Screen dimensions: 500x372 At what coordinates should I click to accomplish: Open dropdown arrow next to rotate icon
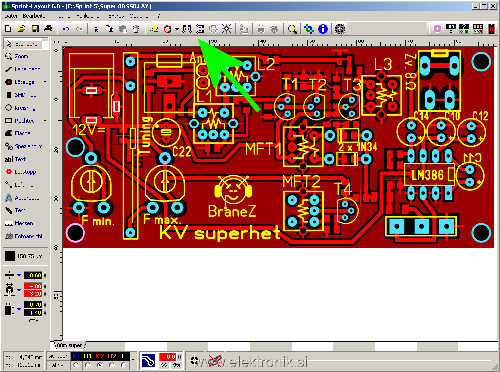pyautogui.click(x=176, y=29)
